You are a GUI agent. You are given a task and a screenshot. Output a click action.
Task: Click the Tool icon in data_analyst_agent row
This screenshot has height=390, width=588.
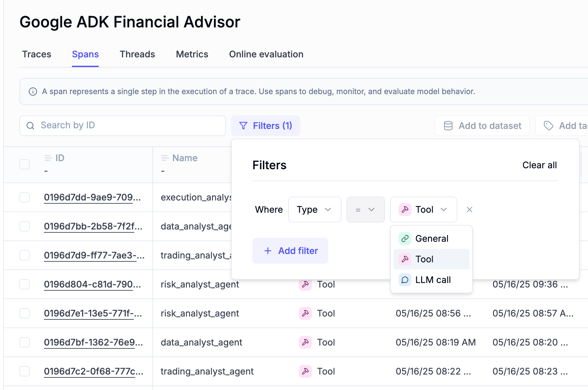click(x=305, y=342)
